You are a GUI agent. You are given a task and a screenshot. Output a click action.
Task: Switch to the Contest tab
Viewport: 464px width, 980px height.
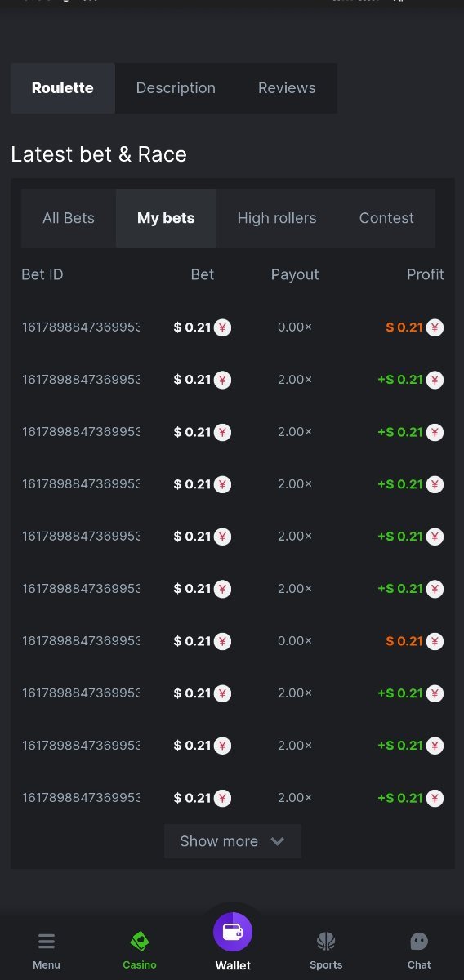pos(386,218)
